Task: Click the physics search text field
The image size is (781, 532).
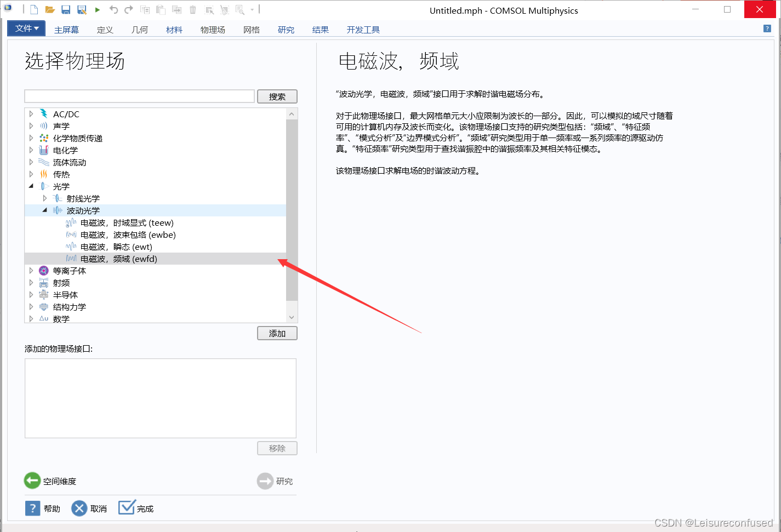Action: [x=140, y=96]
